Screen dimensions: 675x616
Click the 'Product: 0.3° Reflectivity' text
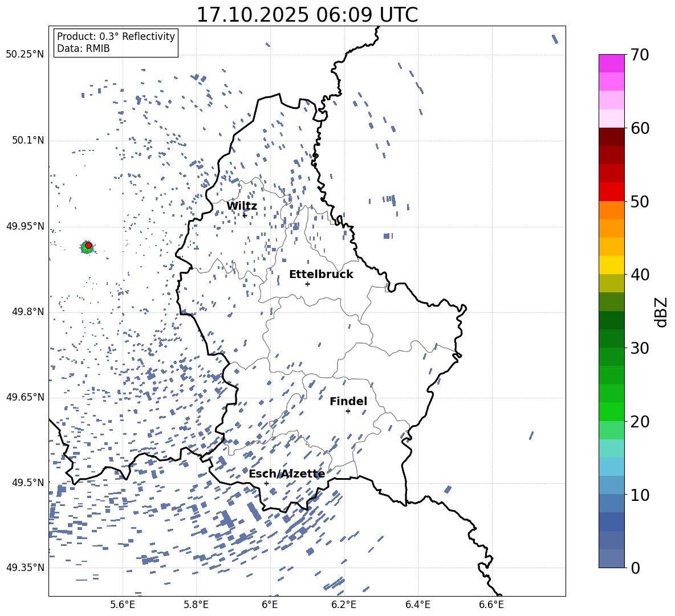point(116,36)
